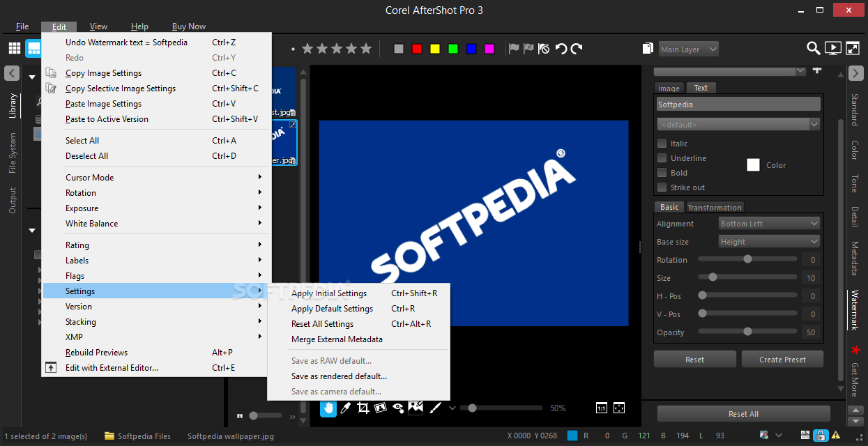
Task: Select Copy Image Settings
Action: (x=155, y=73)
